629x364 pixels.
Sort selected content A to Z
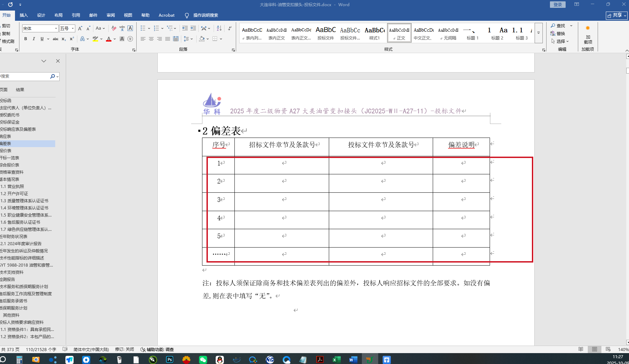[x=219, y=28]
